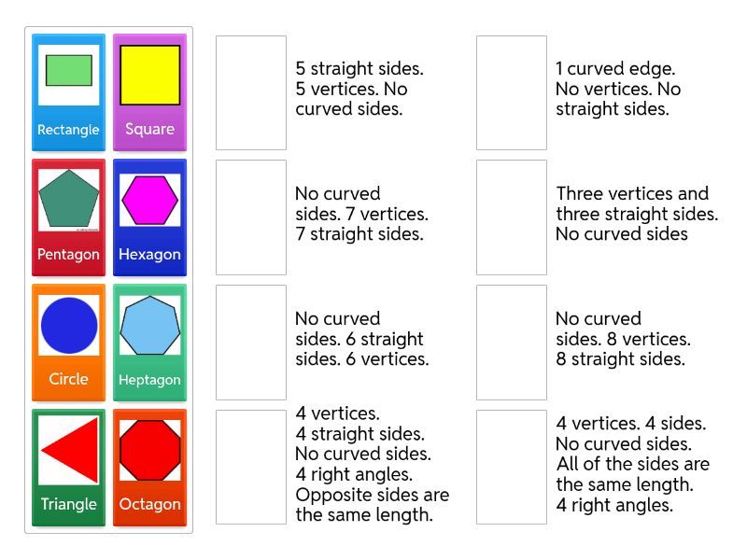Select the box for all sides same length
Image resolution: width=747 pixels, height=560 pixels.
click(512, 467)
